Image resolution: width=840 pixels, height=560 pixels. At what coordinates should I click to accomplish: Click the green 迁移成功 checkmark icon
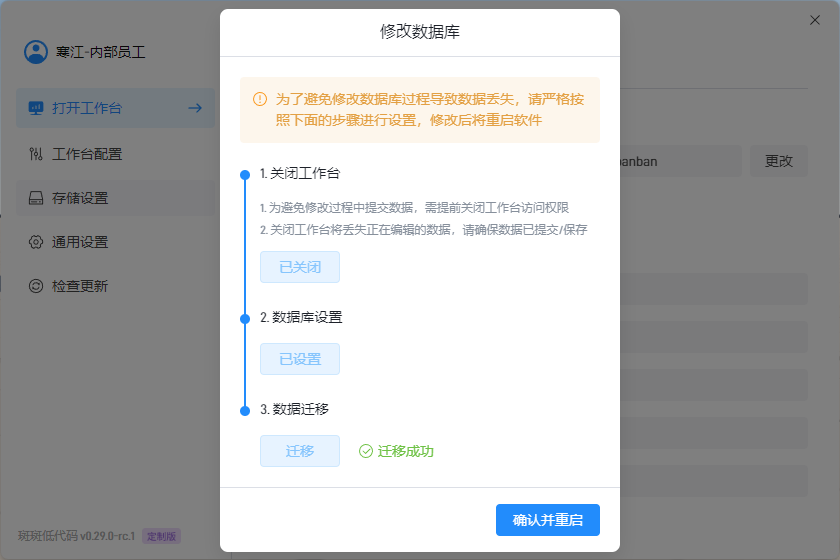(x=366, y=451)
